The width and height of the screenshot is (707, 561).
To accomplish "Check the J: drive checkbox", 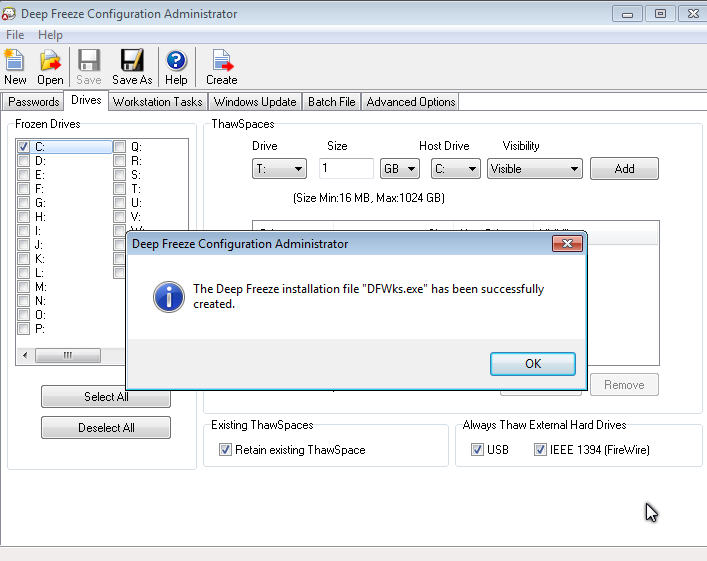I will 23,244.
